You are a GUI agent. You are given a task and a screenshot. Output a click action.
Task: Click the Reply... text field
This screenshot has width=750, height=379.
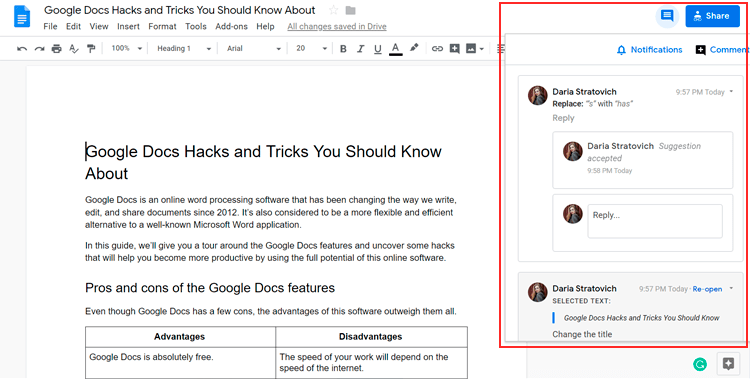[655, 221]
